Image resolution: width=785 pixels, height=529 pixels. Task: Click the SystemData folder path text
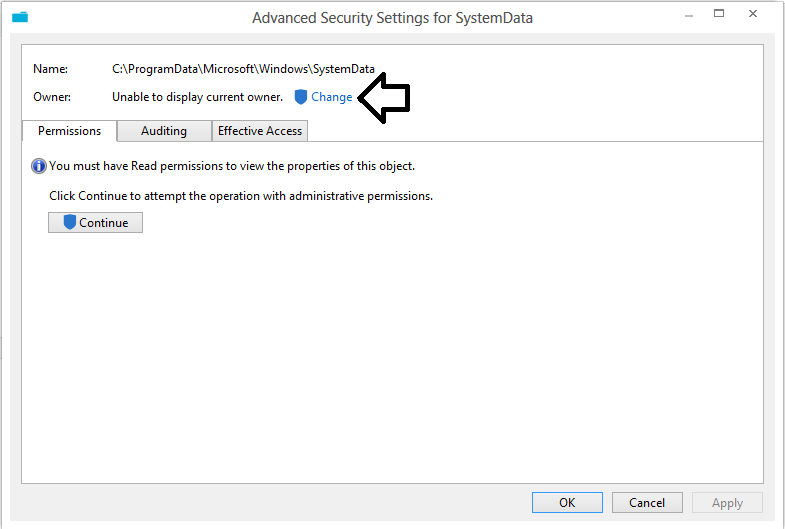pyautogui.click(x=243, y=69)
